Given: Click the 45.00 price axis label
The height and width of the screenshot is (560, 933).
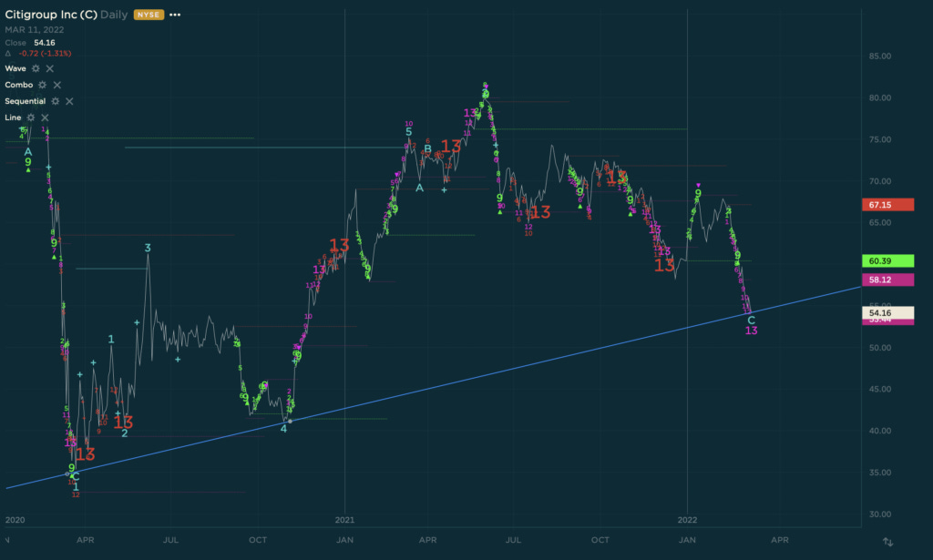Looking at the screenshot, I should (x=880, y=390).
